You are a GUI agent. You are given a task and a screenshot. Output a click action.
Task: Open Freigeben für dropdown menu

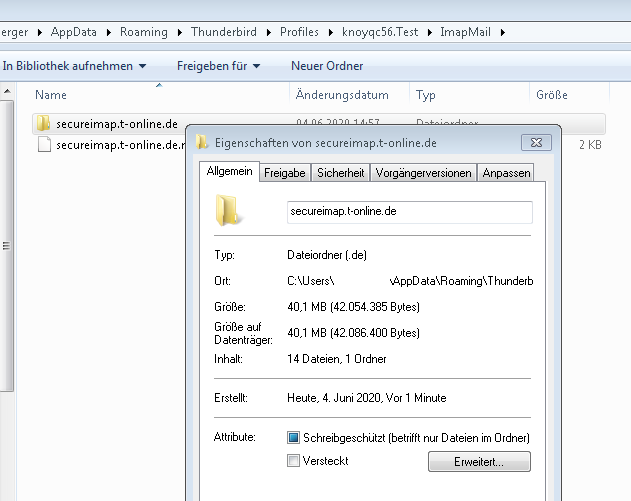[x=219, y=66]
